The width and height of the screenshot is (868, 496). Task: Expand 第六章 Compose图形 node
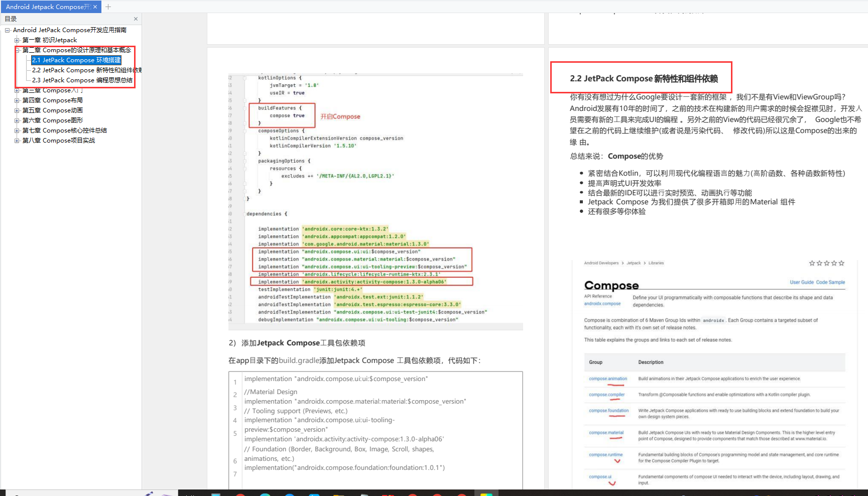[x=17, y=120]
